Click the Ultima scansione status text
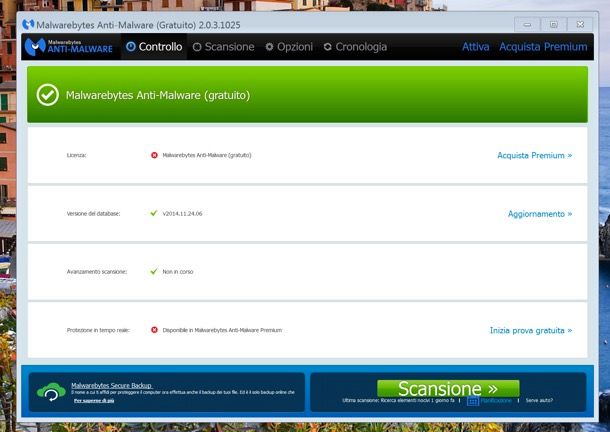Image resolution: width=610 pixels, height=432 pixels. (x=398, y=400)
